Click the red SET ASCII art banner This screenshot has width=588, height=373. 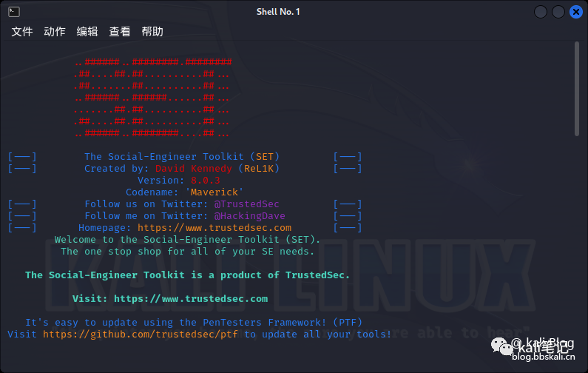point(152,98)
